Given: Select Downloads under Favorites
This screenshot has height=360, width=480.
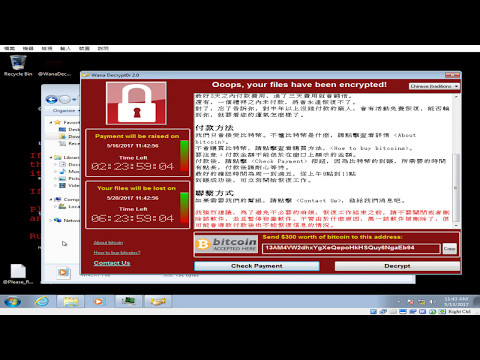Looking at the screenshot, I should tap(69, 136).
